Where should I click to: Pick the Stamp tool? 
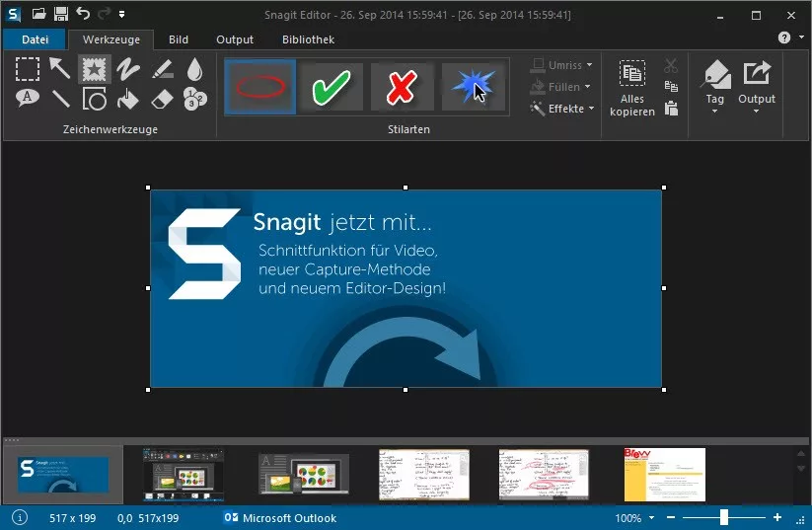click(94, 69)
